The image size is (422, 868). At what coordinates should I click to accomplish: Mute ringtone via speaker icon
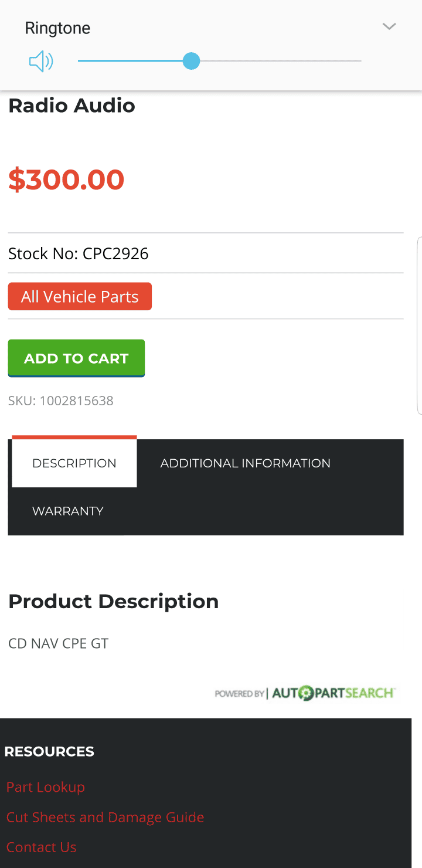(41, 61)
